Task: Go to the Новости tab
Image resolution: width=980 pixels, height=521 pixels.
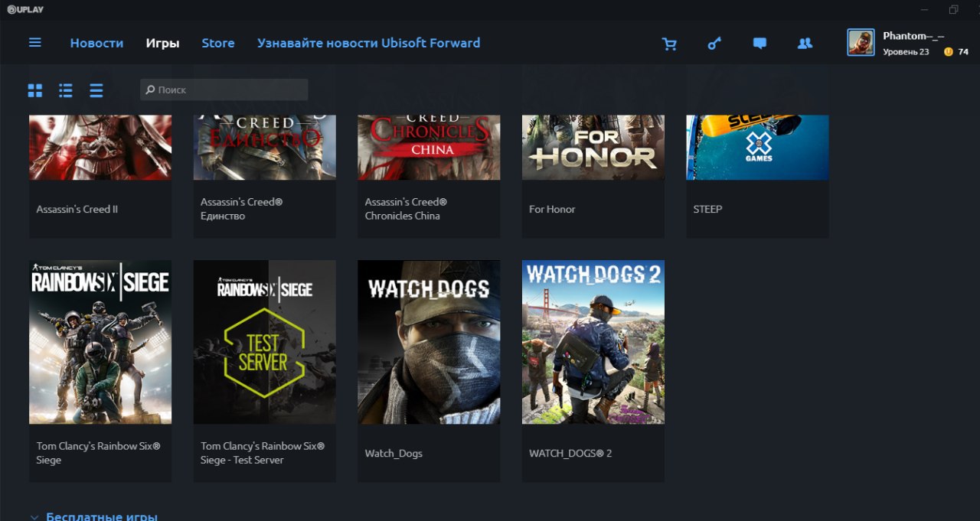Action: pyautogui.click(x=96, y=43)
